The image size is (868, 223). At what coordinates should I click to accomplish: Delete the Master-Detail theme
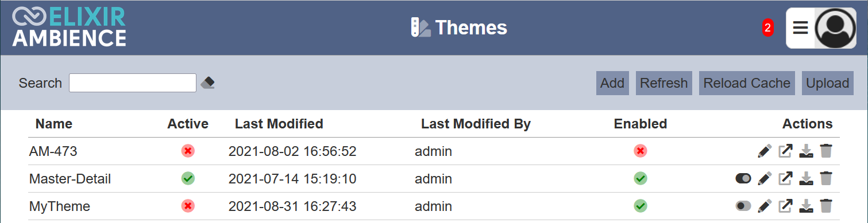(x=825, y=179)
